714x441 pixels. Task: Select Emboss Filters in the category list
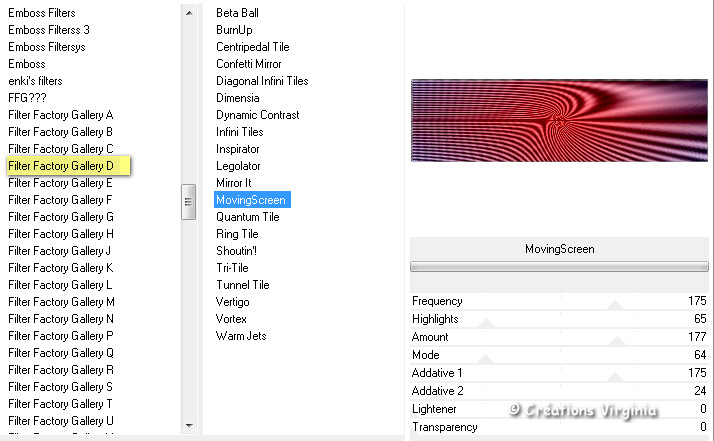pos(42,13)
